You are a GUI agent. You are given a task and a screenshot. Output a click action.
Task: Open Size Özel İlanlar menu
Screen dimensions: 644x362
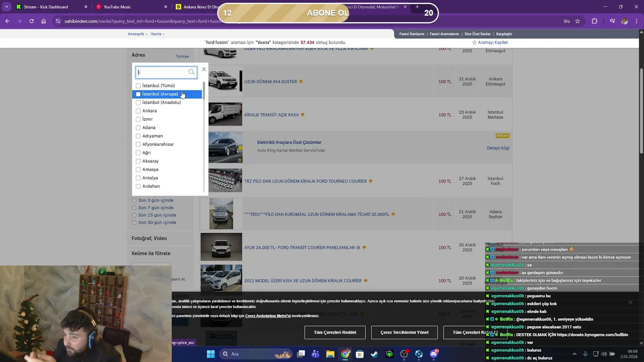pos(477,34)
